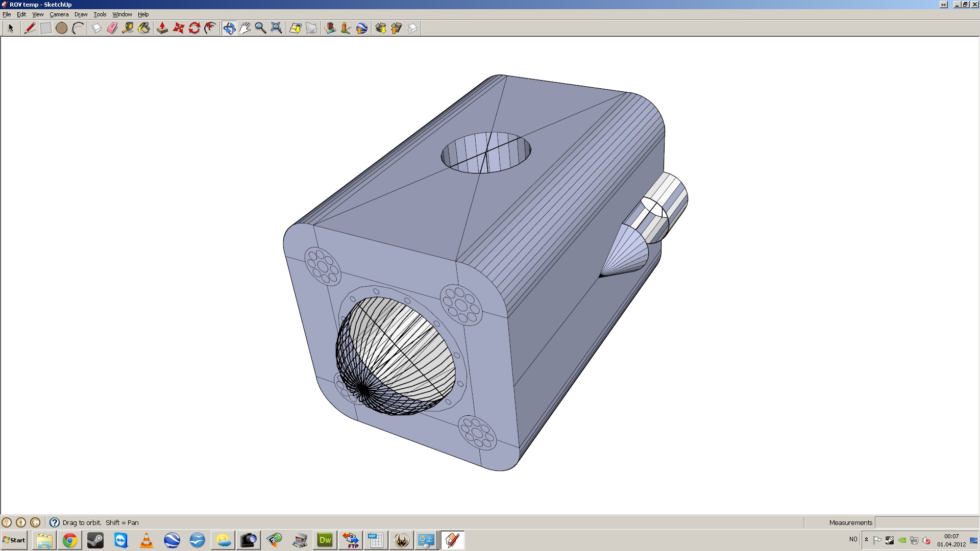
Task: Open the Help menu
Action: click(143, 14)
